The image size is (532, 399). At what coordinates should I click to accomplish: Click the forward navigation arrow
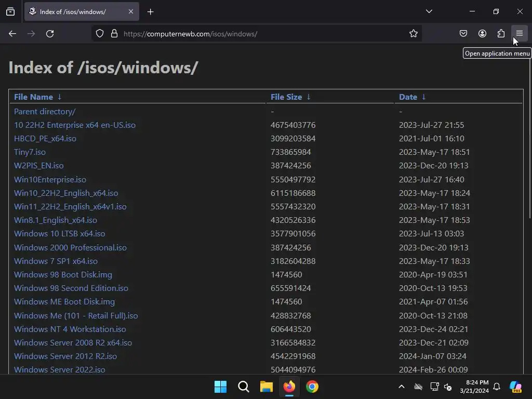coord(31,34)
